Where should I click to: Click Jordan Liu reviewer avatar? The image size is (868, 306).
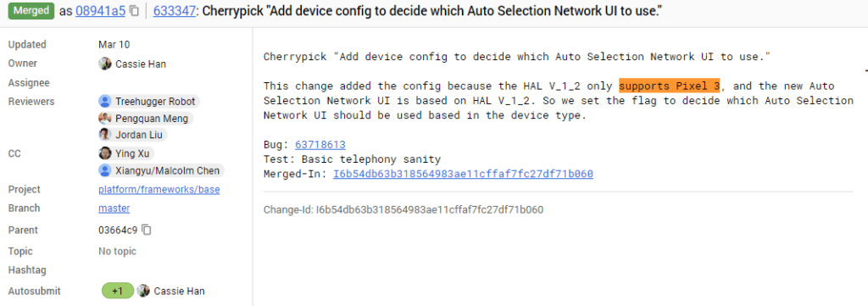pyautogui.click(x=105, y=135)
